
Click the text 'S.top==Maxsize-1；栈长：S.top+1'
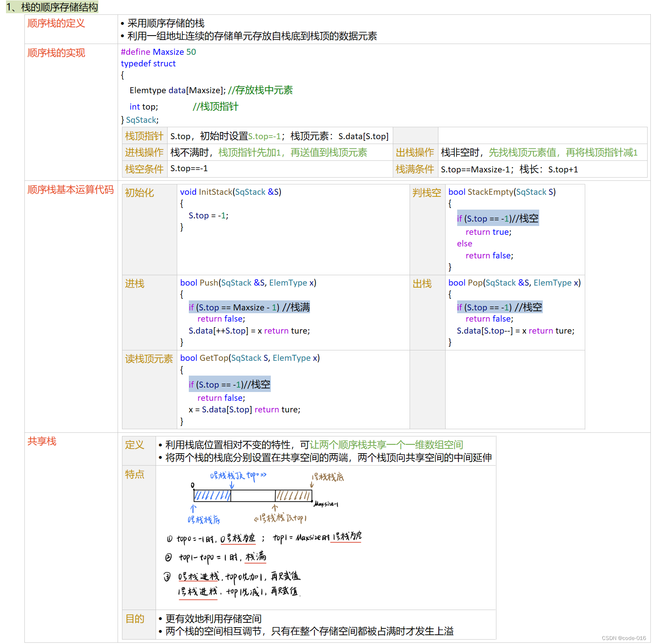[510, 170]
